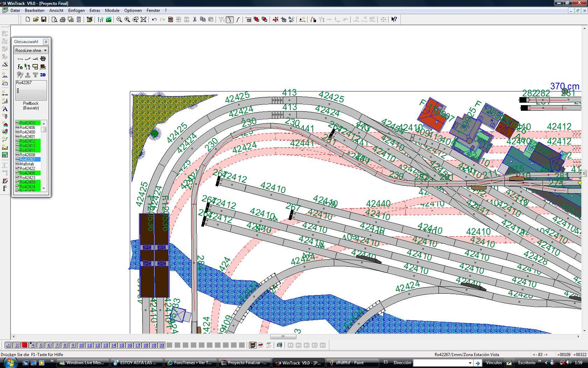Open the RocoLine ohne track system dropdown
This screenshot has width=588, height=368.
(31, 50)
